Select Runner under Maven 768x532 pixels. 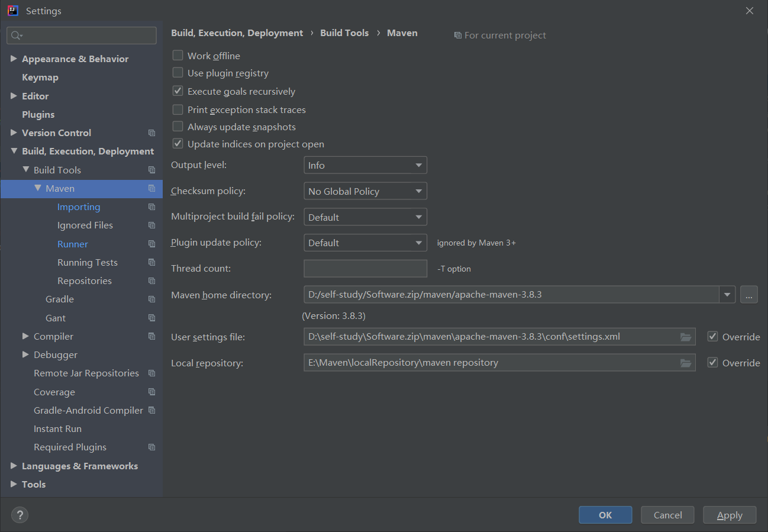pos(73,244)
